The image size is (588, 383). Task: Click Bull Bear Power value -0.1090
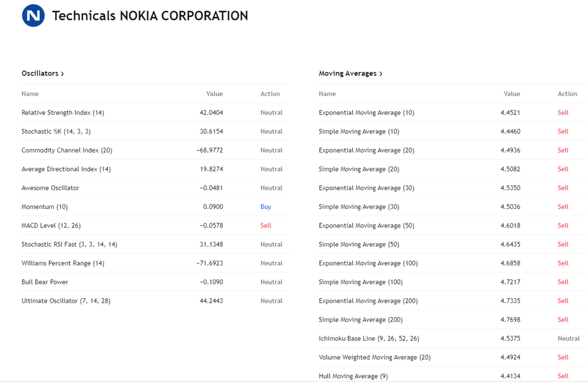(x=211, y=282)
